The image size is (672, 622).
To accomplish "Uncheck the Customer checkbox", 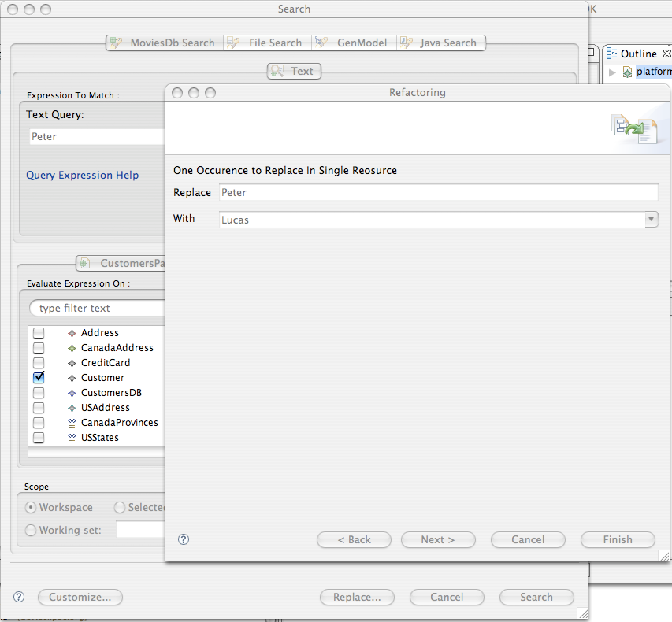I will 38,377.
